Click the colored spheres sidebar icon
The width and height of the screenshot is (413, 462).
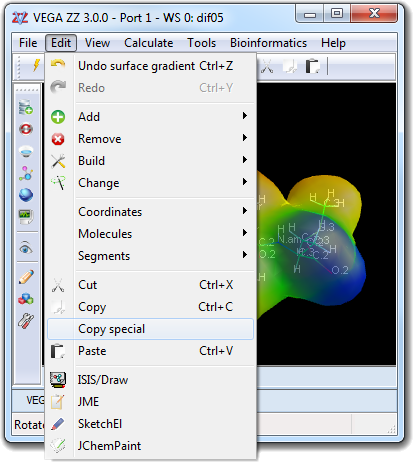[x=26, y=299]
